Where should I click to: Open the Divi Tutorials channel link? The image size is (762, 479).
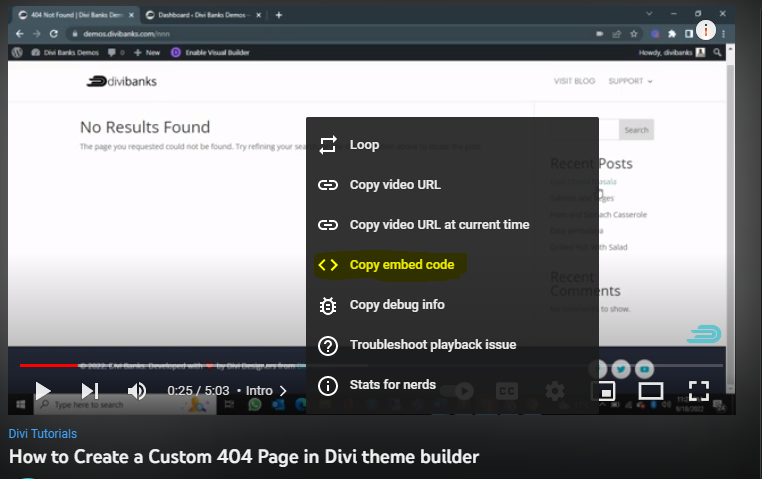click(43, 433)
